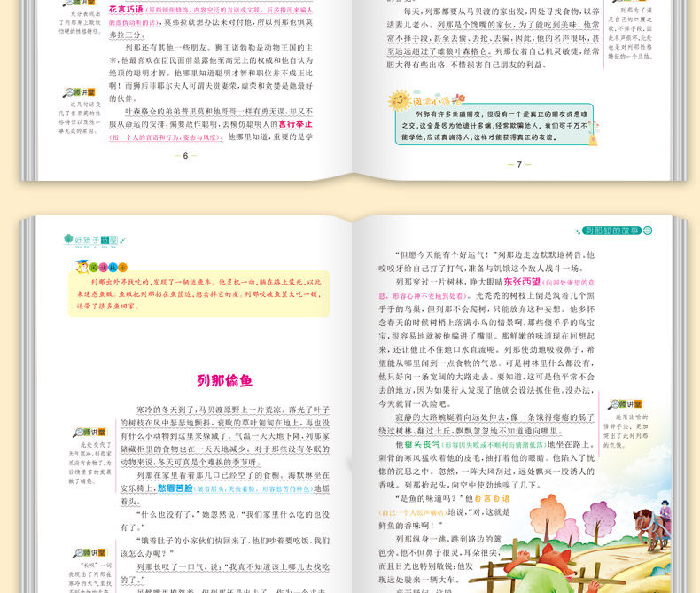The width and height of the screenshot is (700, 593).
Task: Click the 好孩子书屋 logo on the lower left page
Action: coord(94,240)
